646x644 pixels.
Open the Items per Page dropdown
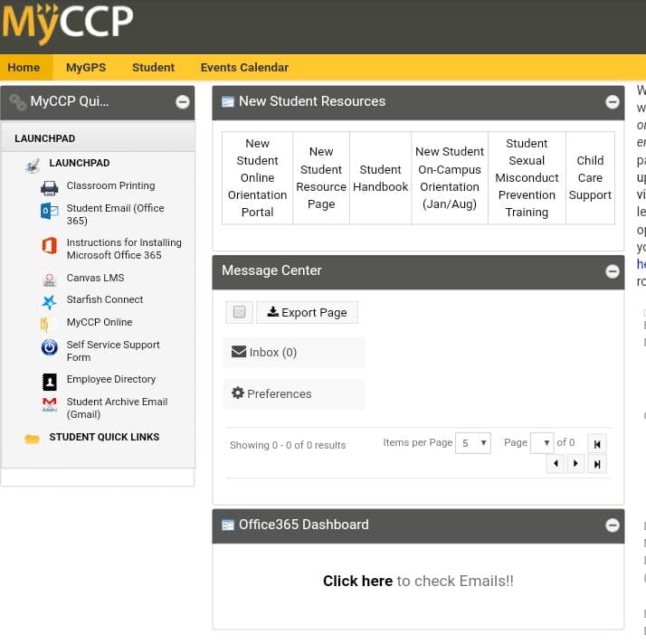(x=473, y=443)
